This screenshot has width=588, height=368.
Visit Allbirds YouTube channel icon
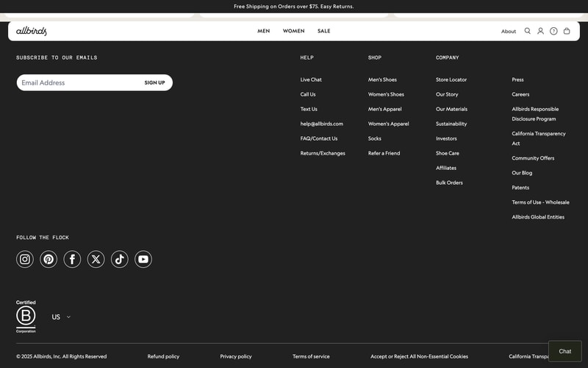click(x=143, y=259)
